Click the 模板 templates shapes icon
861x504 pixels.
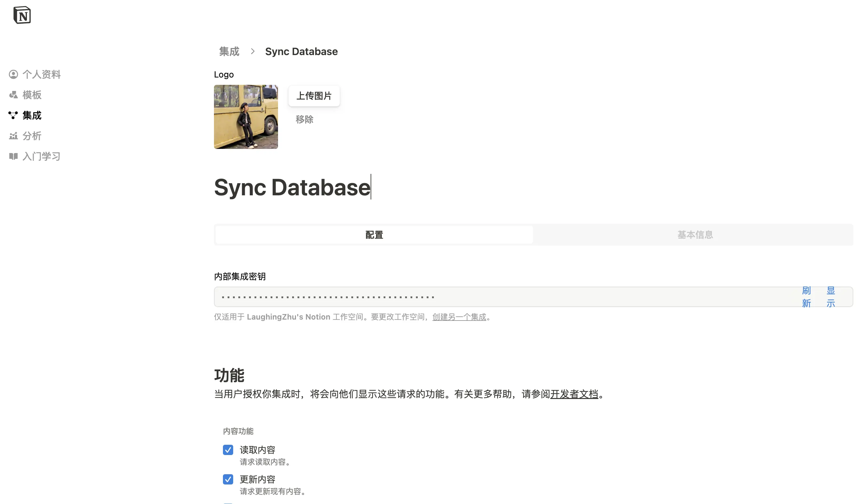(x=13, y=95)
